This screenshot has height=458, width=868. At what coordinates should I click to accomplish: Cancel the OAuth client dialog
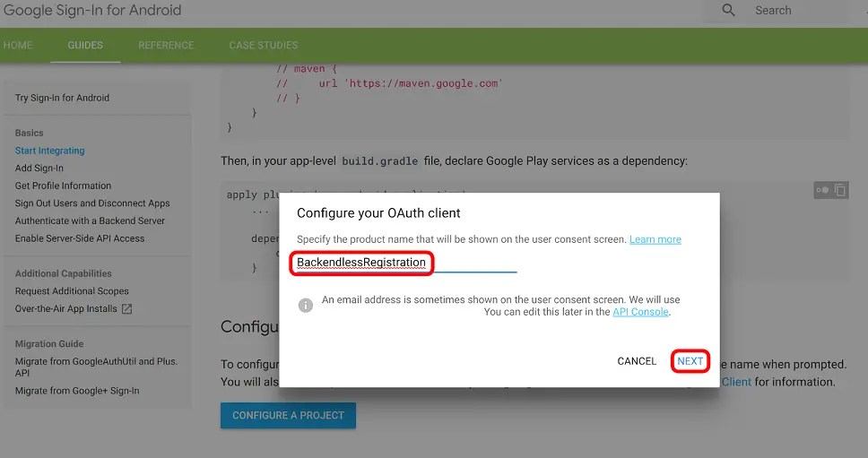pyautogui.click(x=637, y=361)
